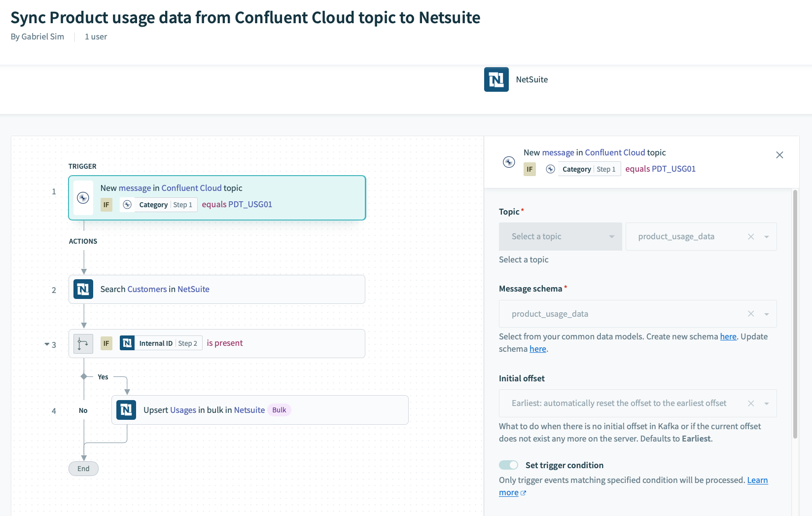Click external link icon after Learn more
This screenshot has width=812, height=516.
pyautogui.click(x=524, y=493)
